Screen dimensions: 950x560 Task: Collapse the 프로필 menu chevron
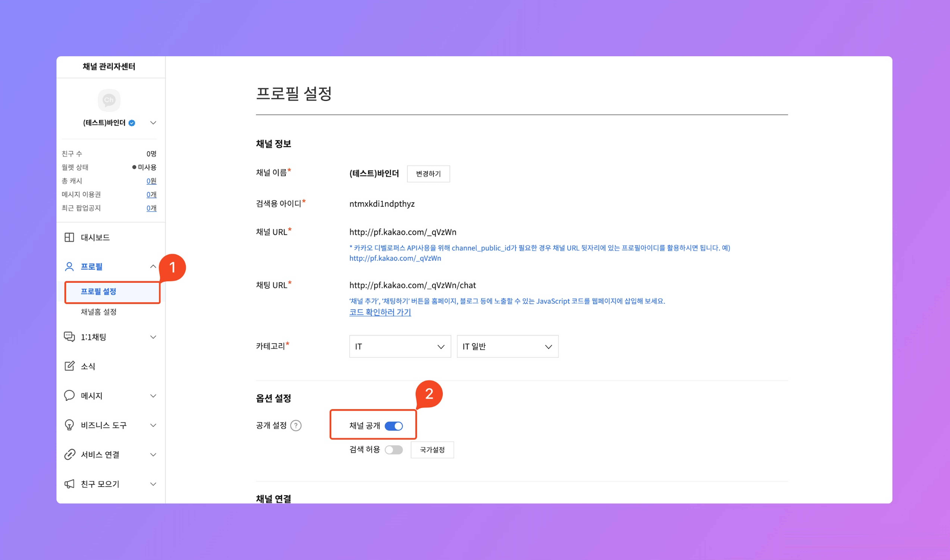click(153, 266)
